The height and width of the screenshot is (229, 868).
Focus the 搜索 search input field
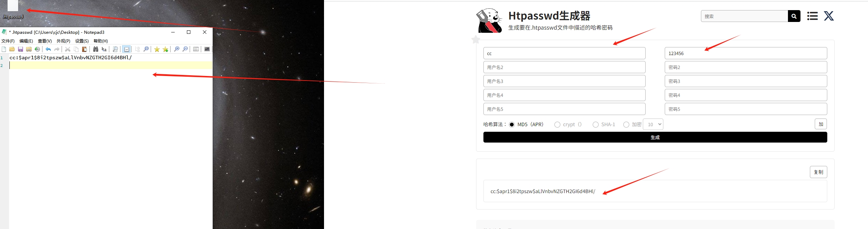[x=744, y=16]
